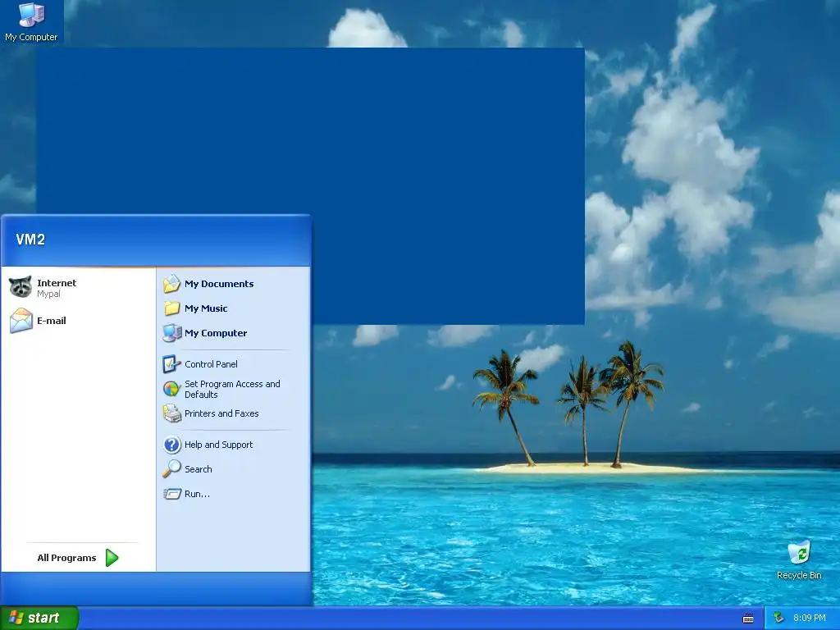Open the Run... dialog
Screen dimensions: 840x630
click(232, 493)
